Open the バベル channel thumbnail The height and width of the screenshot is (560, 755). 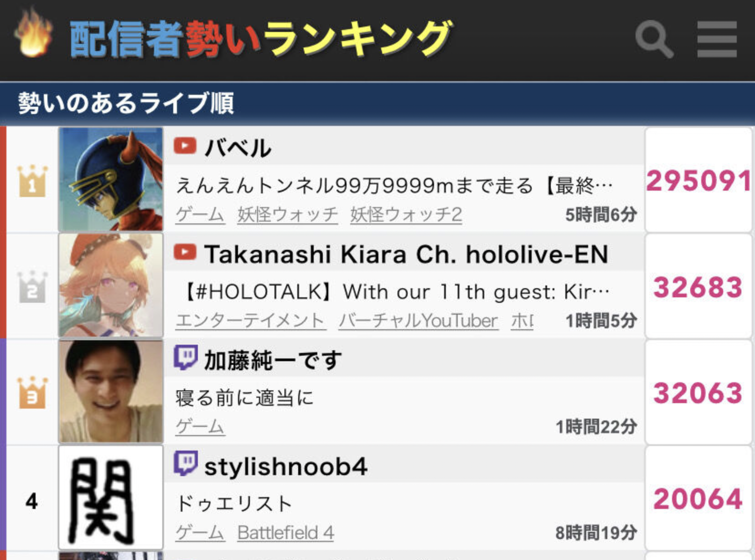(x=111, y=179)
